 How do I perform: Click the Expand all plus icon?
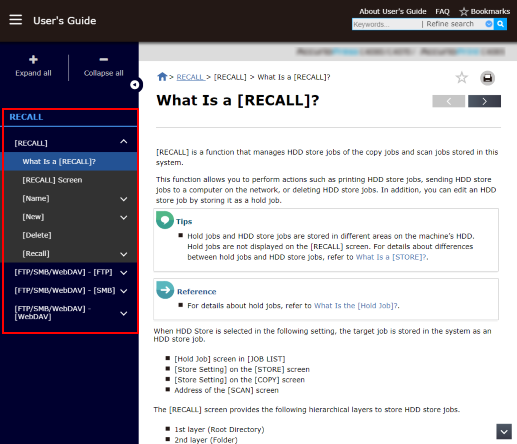33,60
